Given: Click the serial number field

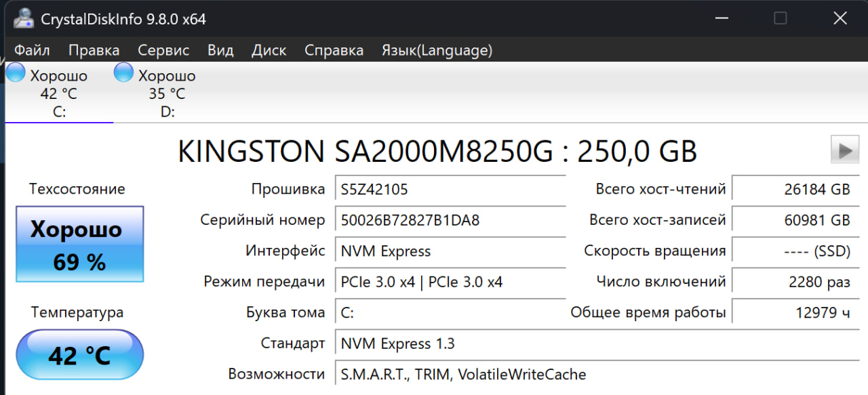Looking at the screenshot, I should tap(450, 220).
